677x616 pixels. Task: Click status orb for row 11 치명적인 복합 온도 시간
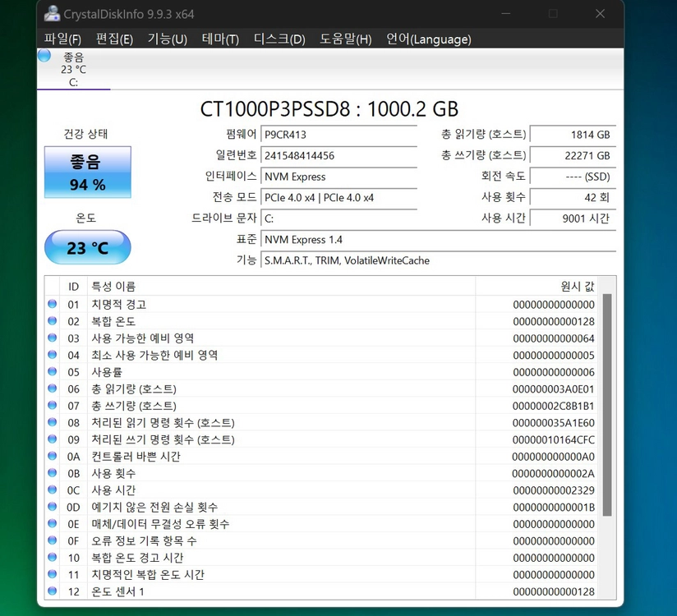[x=53, y=573]
